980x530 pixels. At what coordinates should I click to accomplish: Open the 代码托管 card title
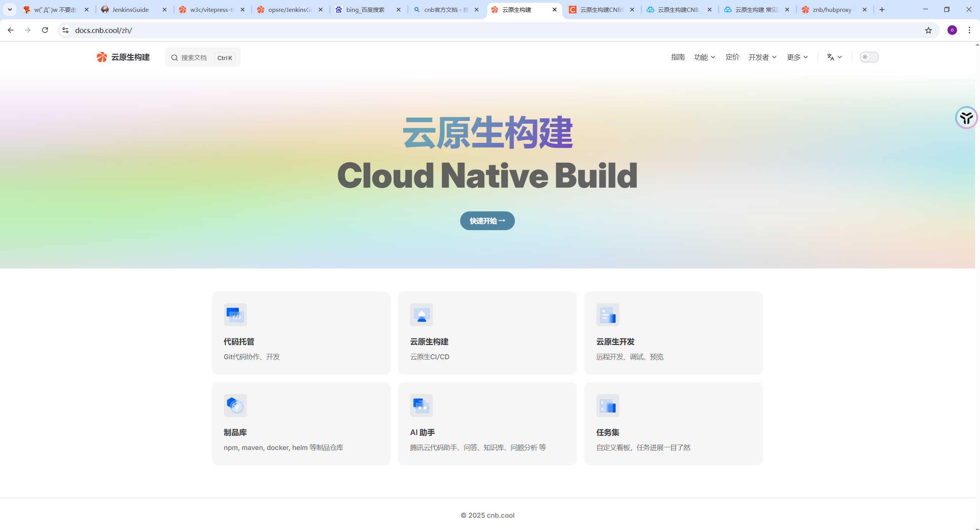coord(239,342)
